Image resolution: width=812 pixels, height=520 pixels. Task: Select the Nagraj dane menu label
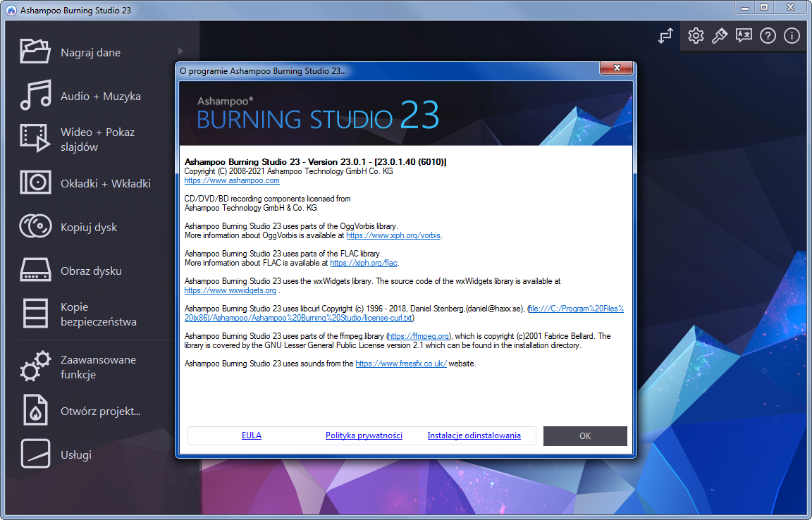(x=91, y=52)
